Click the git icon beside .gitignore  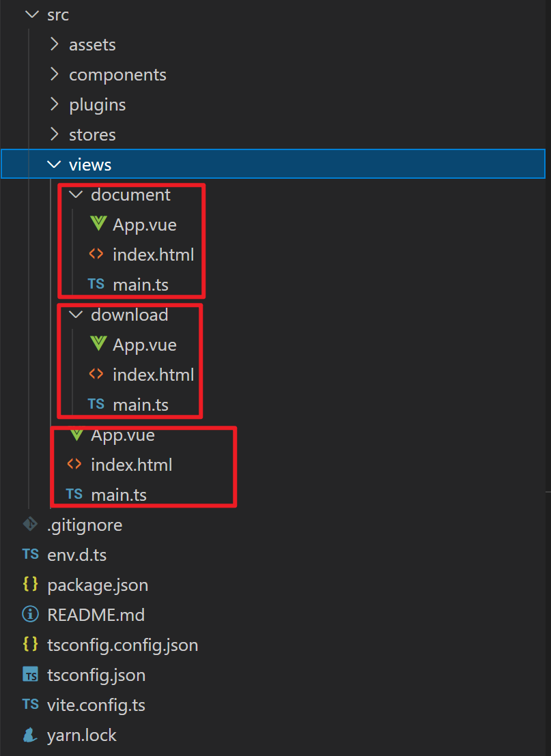click(30, 524)
